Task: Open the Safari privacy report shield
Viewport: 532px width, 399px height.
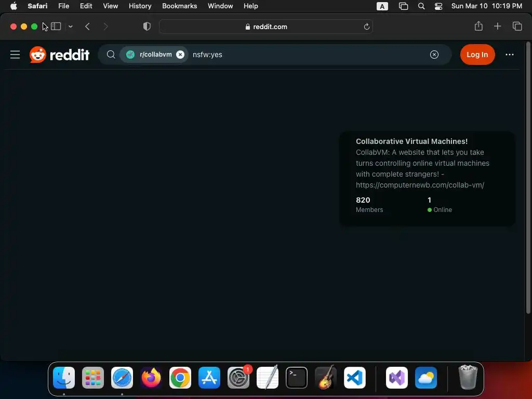Action: [147, 26]
